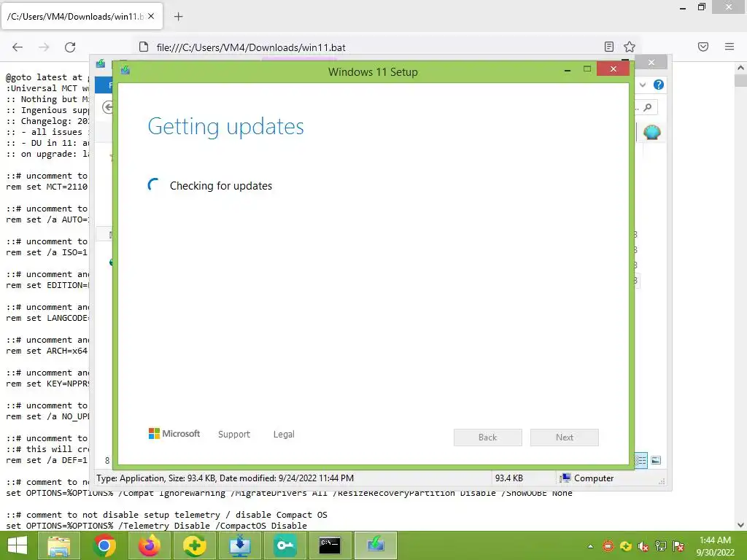Click the "93.4 KB" status bar size

(x=508, y=478)
